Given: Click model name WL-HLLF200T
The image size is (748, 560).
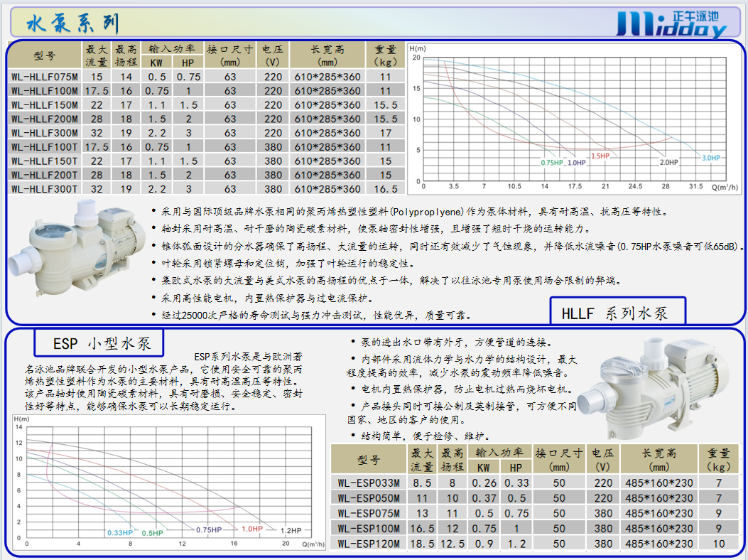Looking at the screenshot, I should 44,175.
